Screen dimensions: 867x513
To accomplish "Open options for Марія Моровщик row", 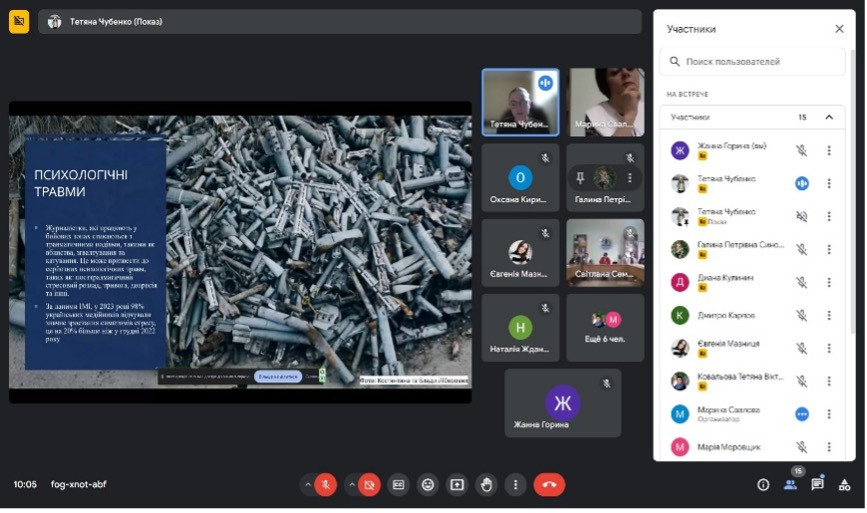I will pos(829,447).
